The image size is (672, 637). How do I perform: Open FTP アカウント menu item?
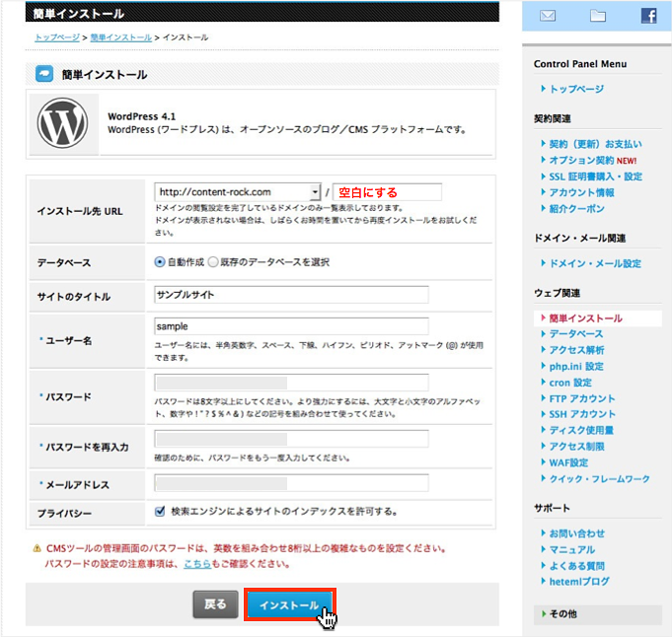[582, 398]
